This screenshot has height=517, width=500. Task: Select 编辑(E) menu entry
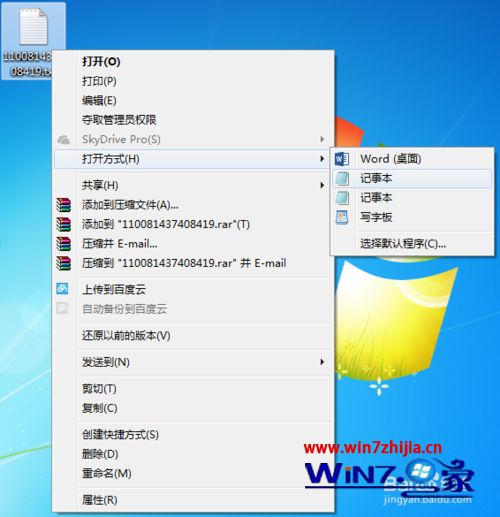[193, 100]
